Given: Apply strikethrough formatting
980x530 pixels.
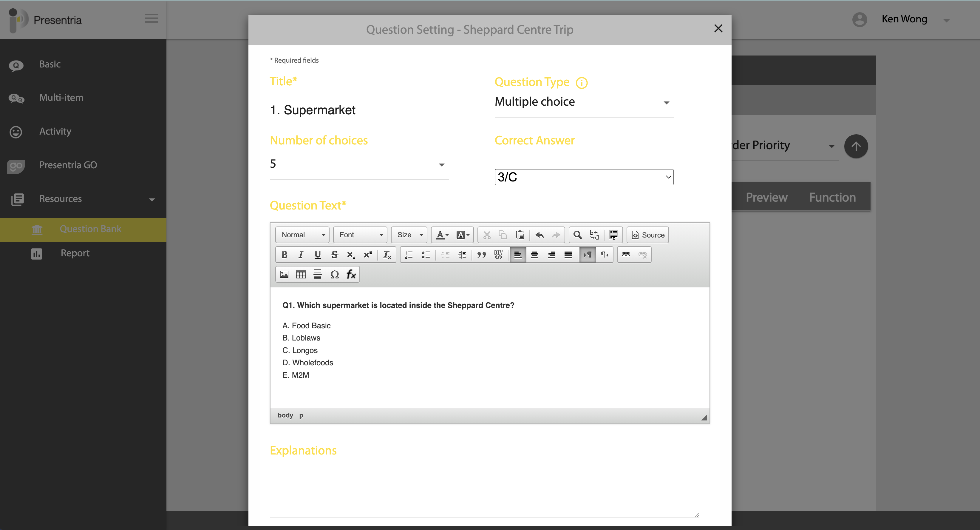Looking at the screenshot, I should pyautogui.click(x=334, y=255).
